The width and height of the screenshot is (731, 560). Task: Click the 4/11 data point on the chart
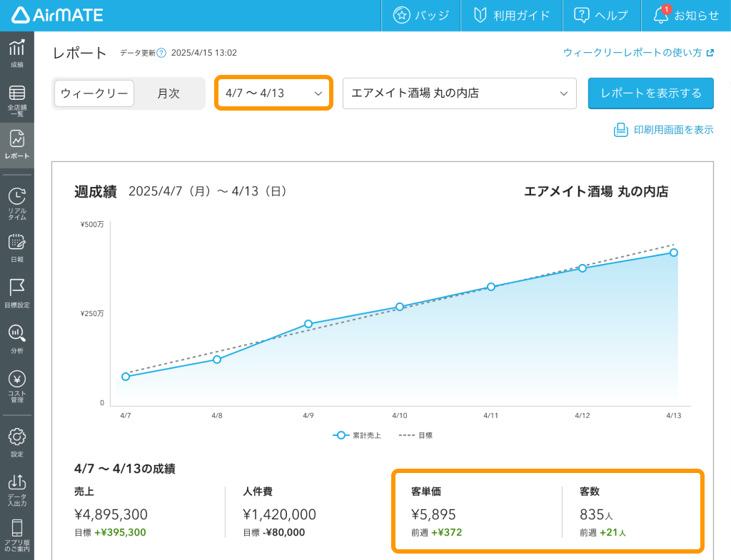491,287
